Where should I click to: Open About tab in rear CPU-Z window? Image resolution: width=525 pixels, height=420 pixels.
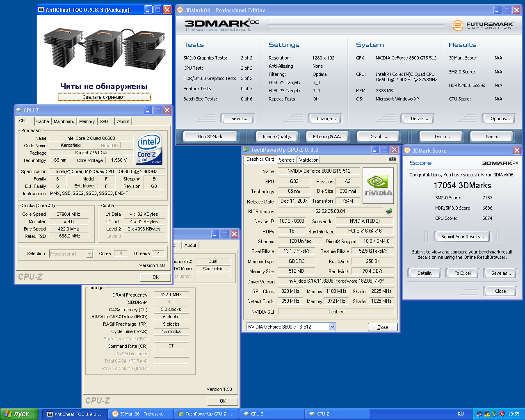190,245
